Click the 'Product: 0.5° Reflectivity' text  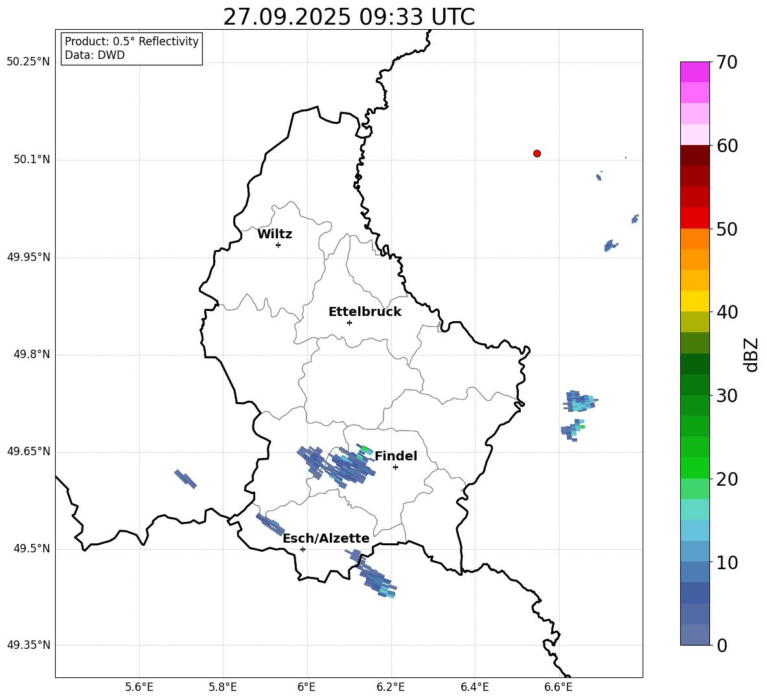click(x=132, y=41)
